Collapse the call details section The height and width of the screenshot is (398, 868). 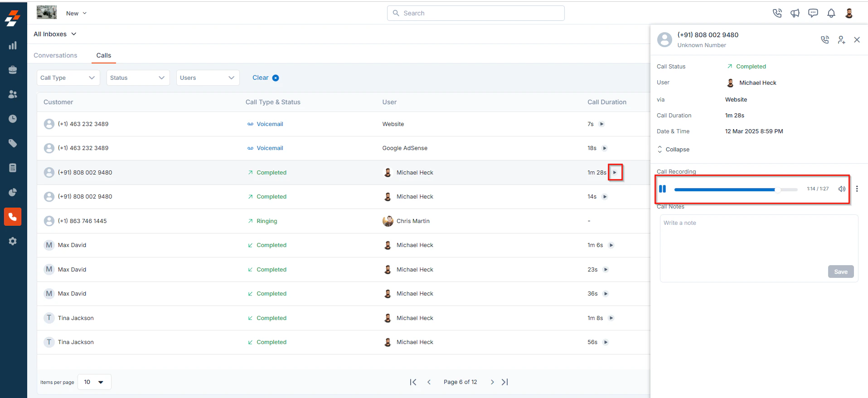673,150
